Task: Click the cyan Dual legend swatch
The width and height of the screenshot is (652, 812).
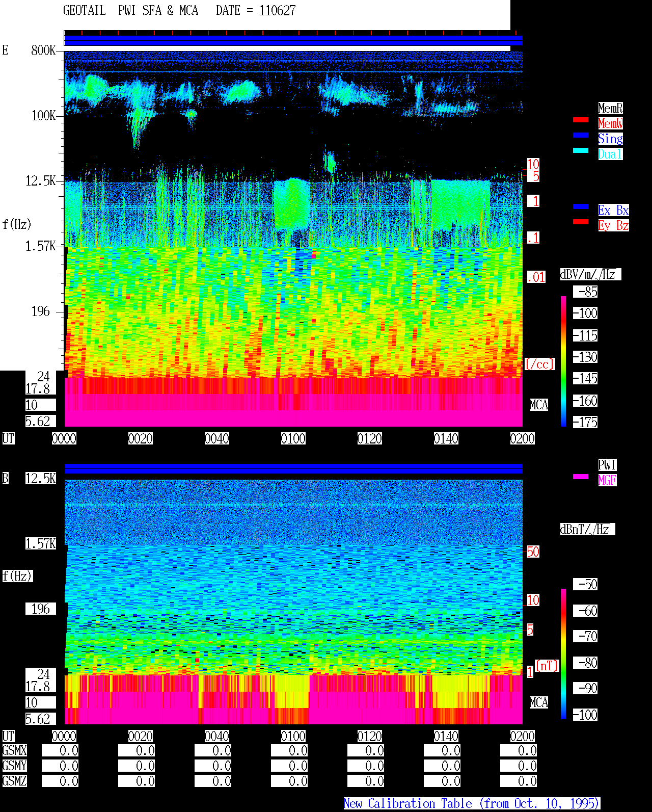Action: pyautogui.click(x=581, y=150)
